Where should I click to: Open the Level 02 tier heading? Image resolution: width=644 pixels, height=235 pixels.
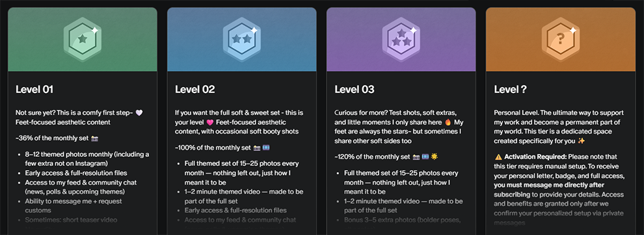click(x=195, y=89)
